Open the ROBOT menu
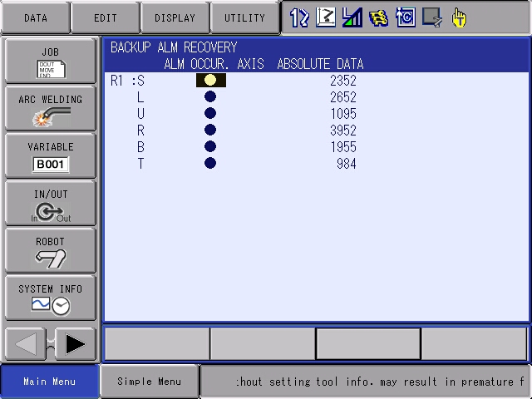Image resolution: width=532 pixels, height=399 pixels. coord(51,251)
